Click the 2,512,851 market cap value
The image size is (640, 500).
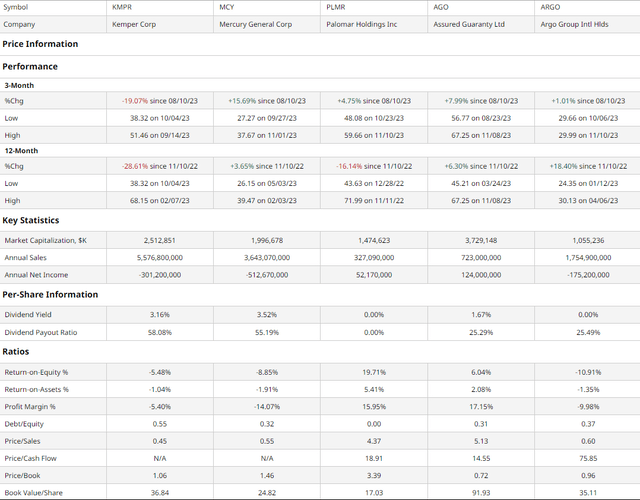(160, 240)
